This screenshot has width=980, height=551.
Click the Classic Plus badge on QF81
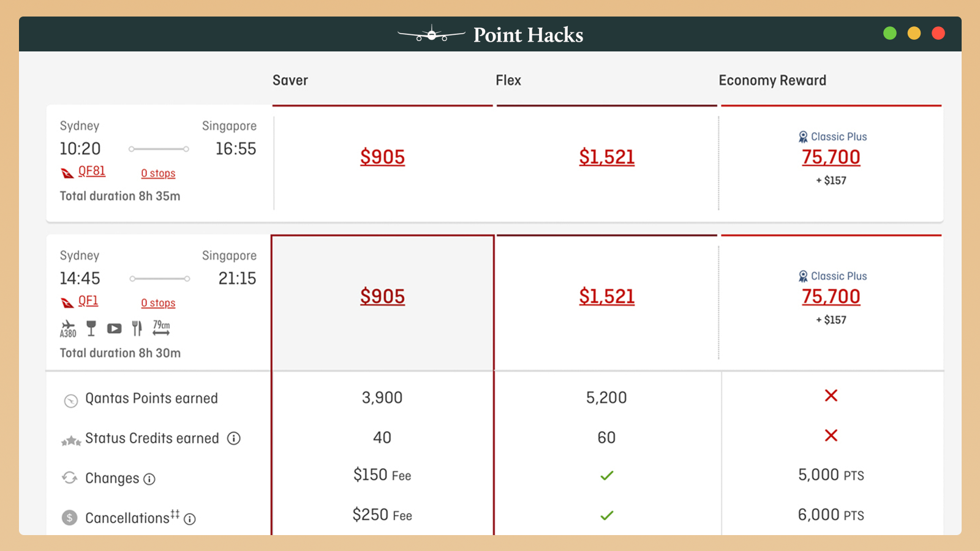pyautogui.click(x=832, y=137)
